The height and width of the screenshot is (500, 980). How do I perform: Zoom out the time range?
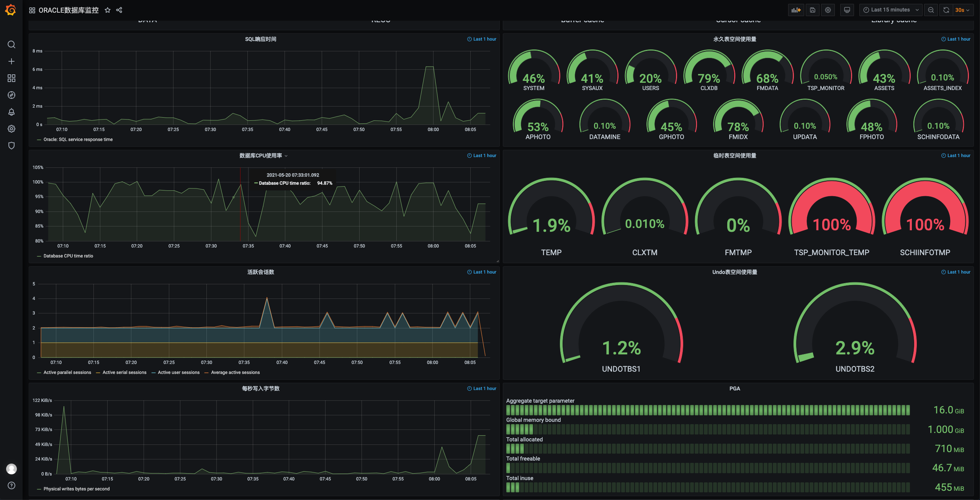931,10
